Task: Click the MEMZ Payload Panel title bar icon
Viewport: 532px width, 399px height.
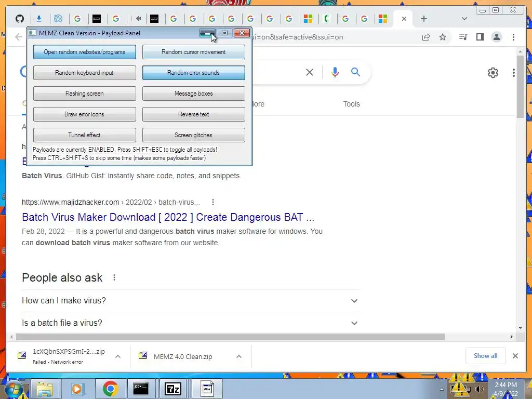Action: click(x=32, y=33)
